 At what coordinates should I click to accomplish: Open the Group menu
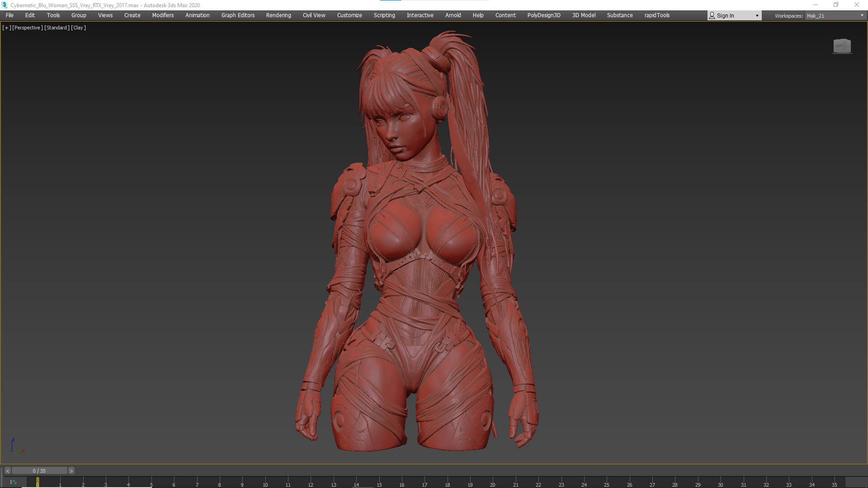[x=79, y=15]
